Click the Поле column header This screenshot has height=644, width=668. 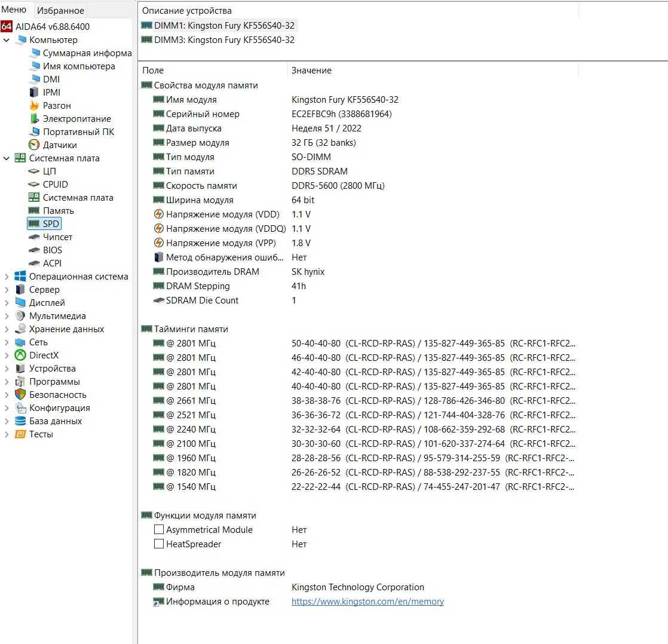[213, 70]
